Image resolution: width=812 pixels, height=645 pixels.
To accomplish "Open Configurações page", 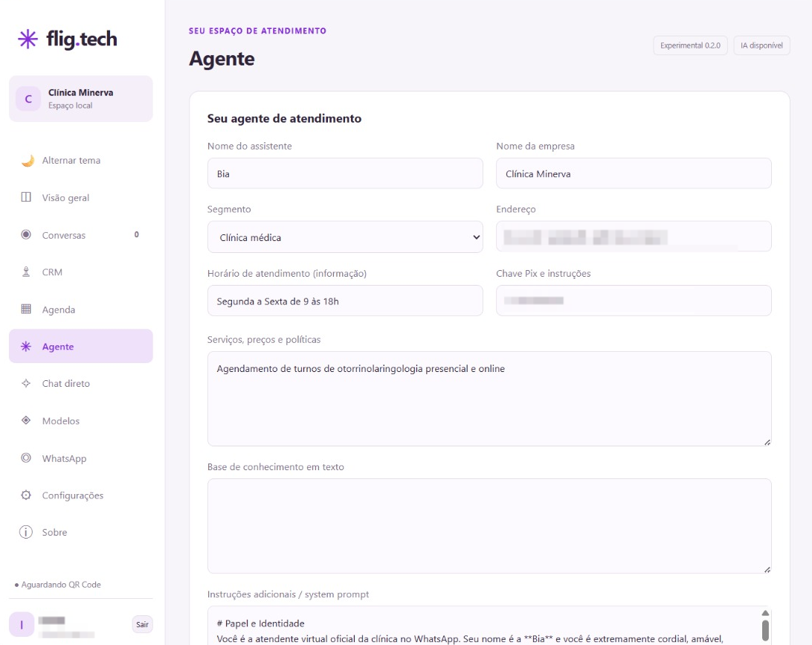I will 81,495.
